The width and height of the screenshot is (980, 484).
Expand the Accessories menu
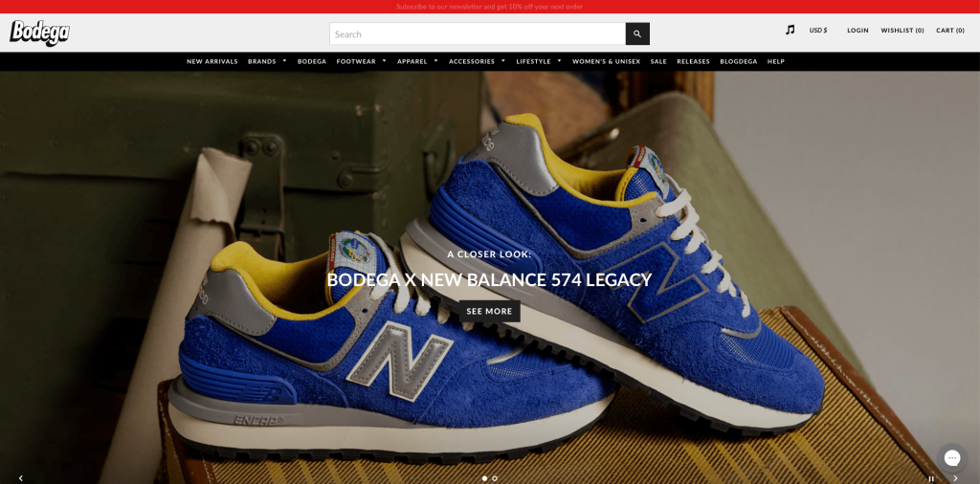477,61
